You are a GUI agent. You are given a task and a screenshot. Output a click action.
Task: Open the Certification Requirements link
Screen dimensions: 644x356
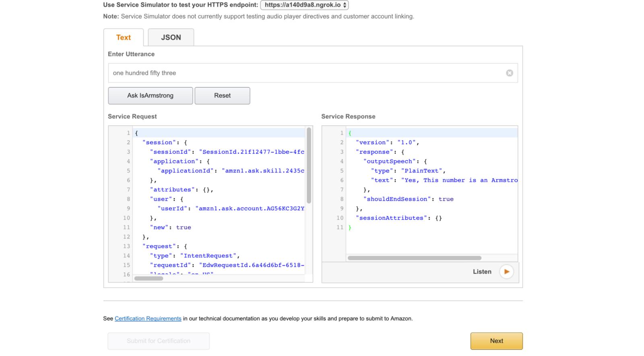(148, 319)
